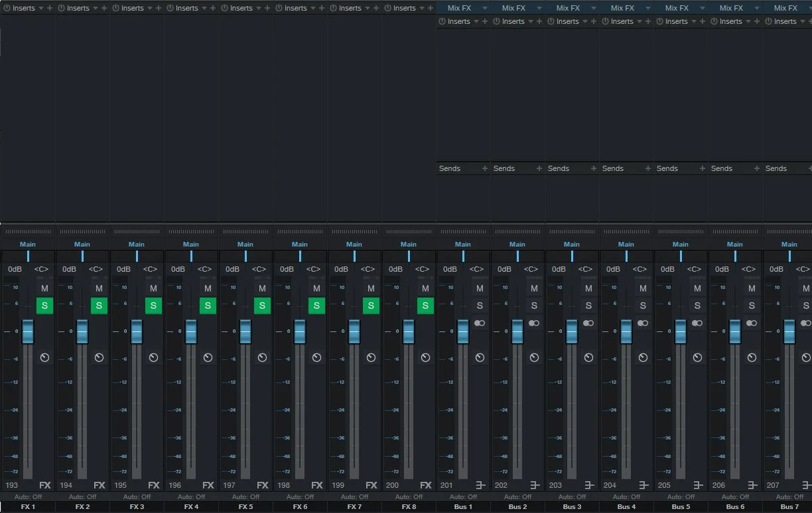Click the FX 5 volume fader handle

[x=245, y=331]
